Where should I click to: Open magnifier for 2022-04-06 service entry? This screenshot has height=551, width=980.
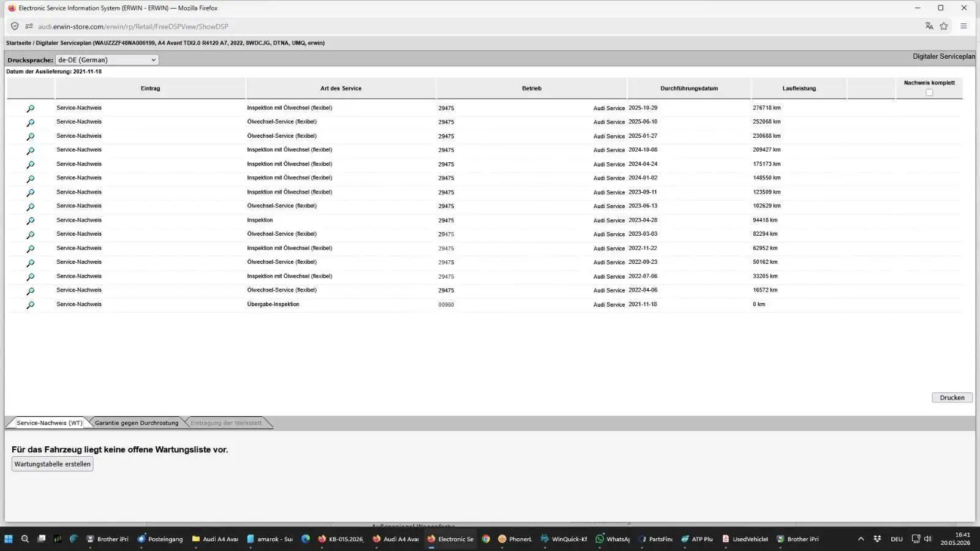click(30, 291)
